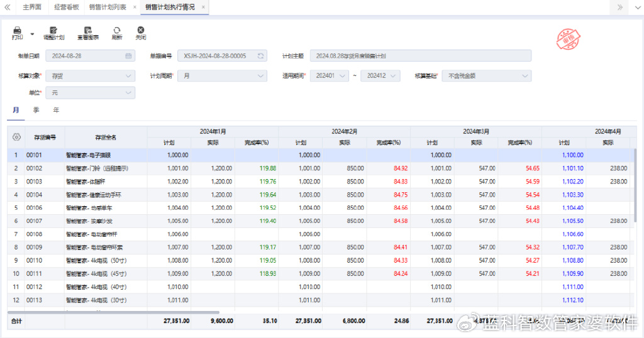
Task: Regenerate number via 单据编号 refresh icon
Action: pos(260,56)
